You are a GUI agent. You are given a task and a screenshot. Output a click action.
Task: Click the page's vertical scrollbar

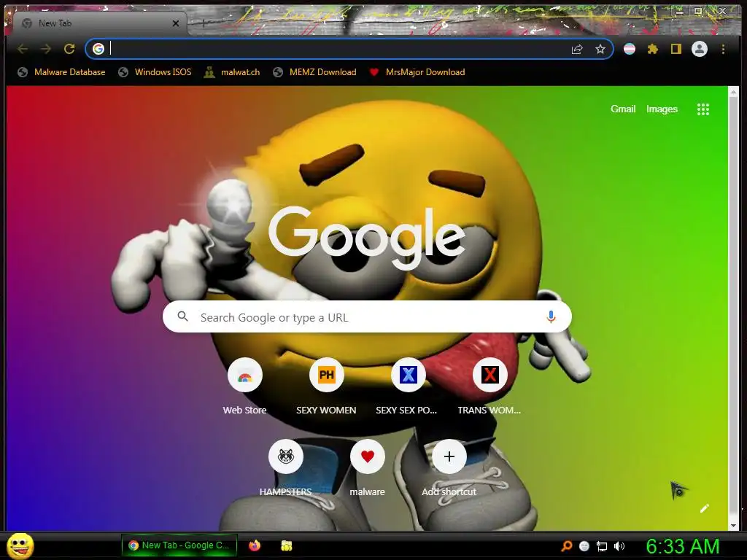(x=733, y=308)
